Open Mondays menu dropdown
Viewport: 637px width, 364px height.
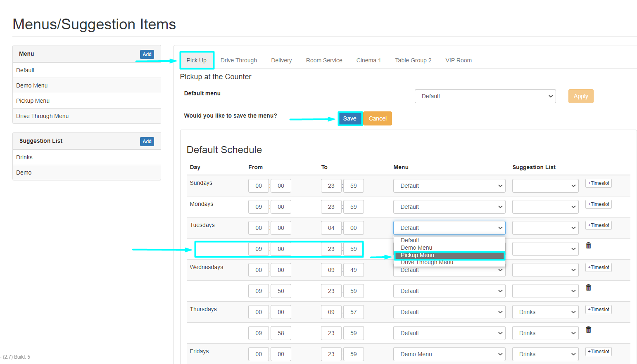click(449, 207)
